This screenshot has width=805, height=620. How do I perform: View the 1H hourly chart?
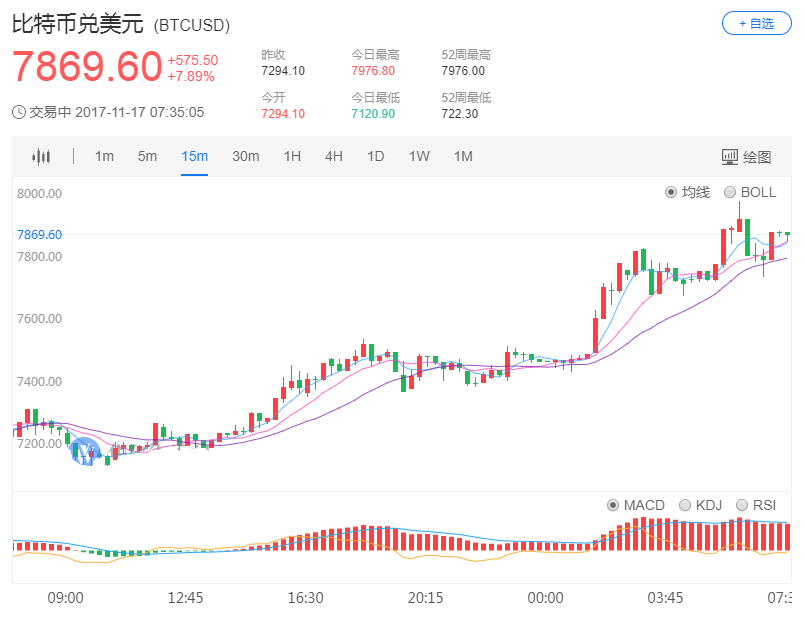click(292, 156)
